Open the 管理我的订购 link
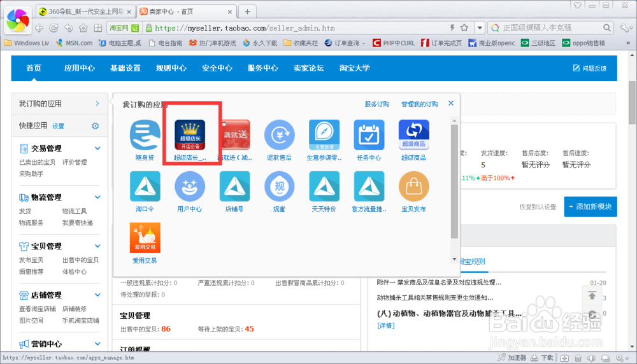 (420, 104)
